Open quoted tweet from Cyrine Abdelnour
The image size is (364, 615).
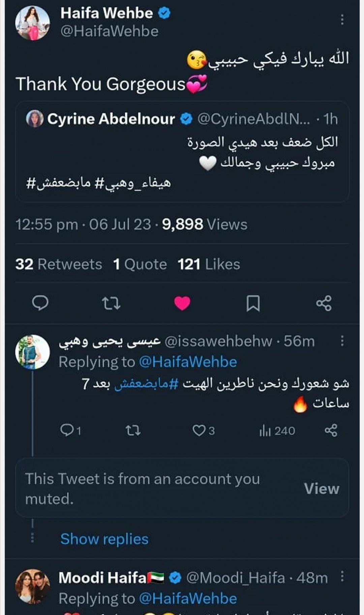(182, 152)
